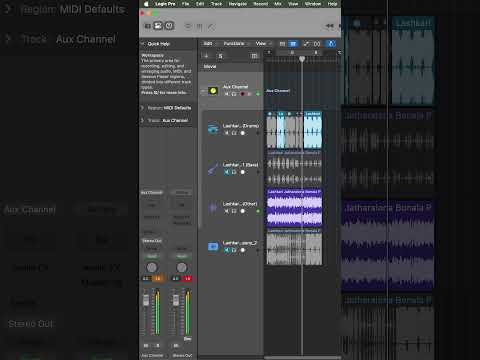Solo the Lashkari Drums track
The width and height of the screenshot is (480, 360).
pyautogui.click(x=234, y=133)
